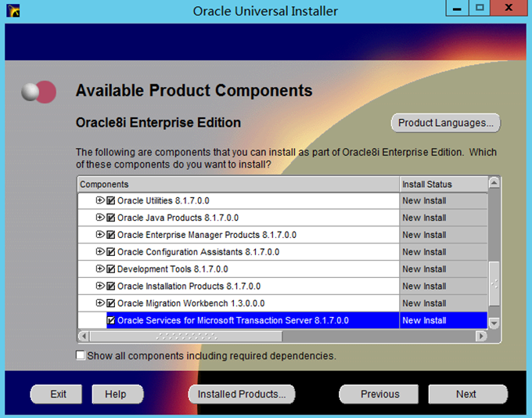
Task: Select Oracle Utilities 8.1.7.0.0 row text
Action: coord(164,200)
